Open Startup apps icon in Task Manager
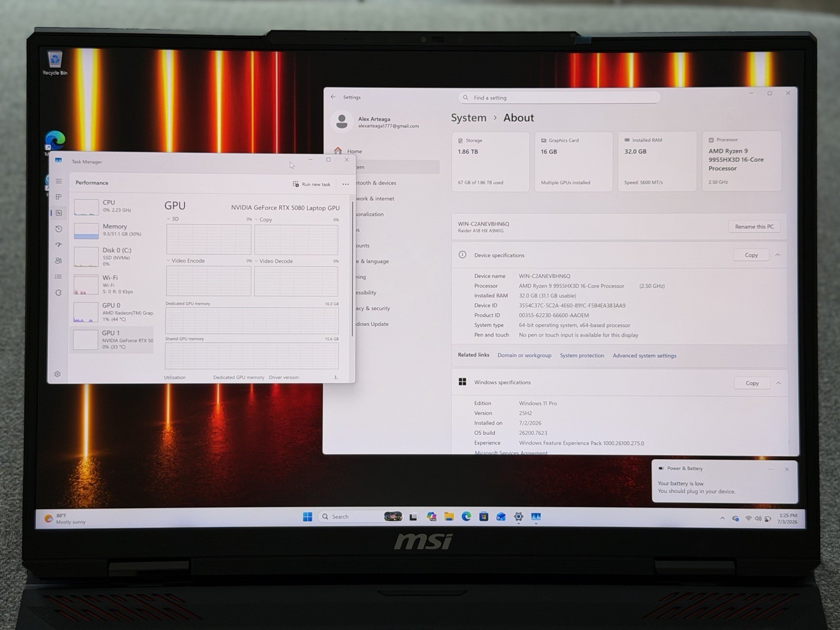Image resolution: width=840 pixels, height=630 pixels. tap(59, 245)
